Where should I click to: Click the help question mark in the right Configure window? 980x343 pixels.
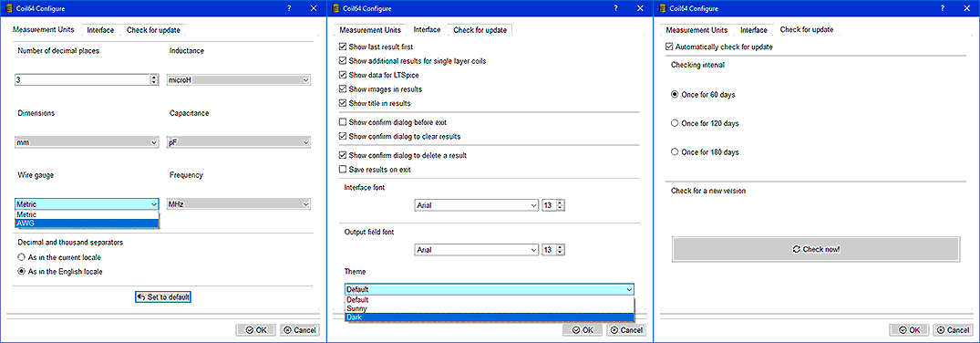(x=944, y=8)
